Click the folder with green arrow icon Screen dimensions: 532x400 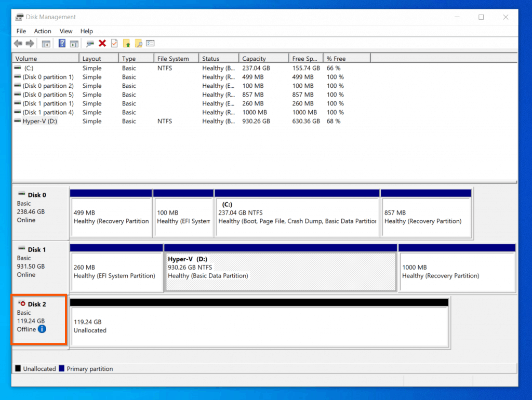click(x=126, y=44)
